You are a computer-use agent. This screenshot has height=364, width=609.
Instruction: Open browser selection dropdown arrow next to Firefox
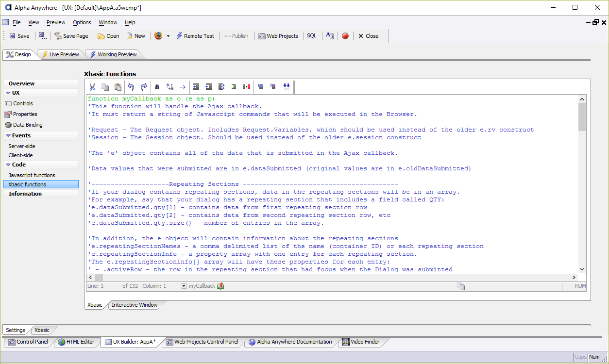(168, 36)
